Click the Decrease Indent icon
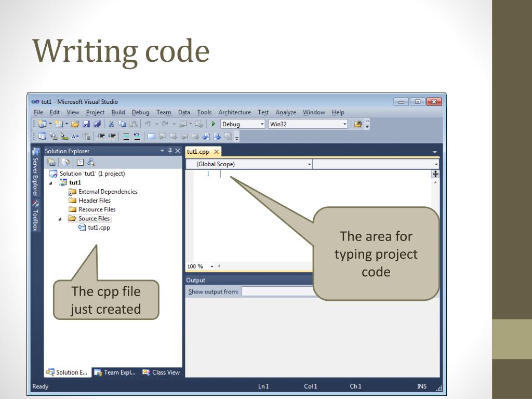Image resolution: width=532 pixels, height=399 pixels. (101, 137)
